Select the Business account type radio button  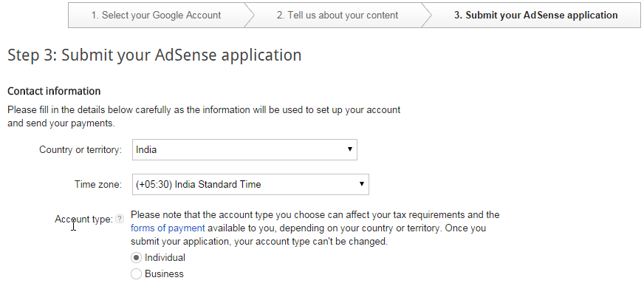tap(136, 273)
